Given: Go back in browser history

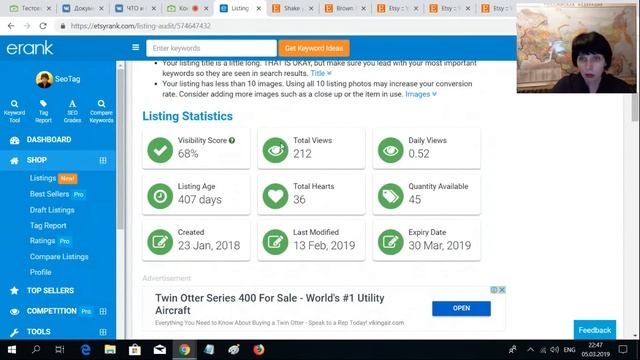Looking at the screenshot, I should click(x=11, y=26).
